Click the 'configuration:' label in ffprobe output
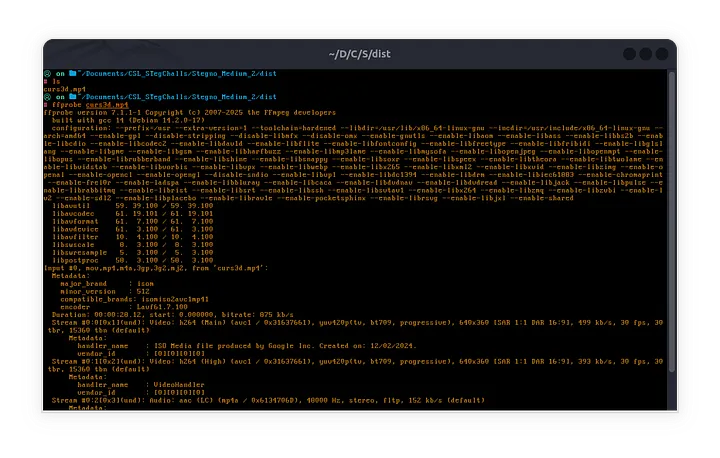 [x=81, y=128]
